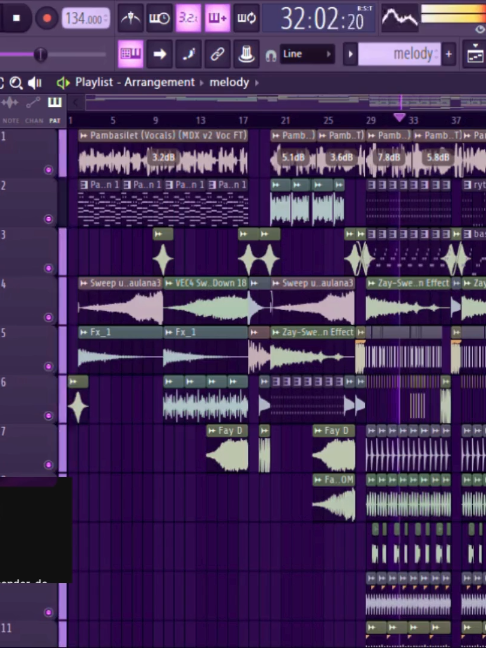Select the Fa..OM clip title
Image resolution: width=486 pixels, height=648 pixels.
(339, 480)
